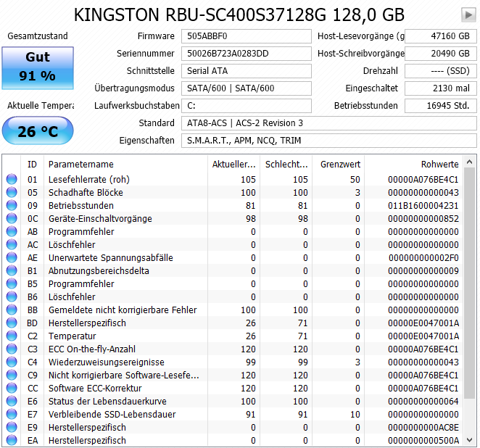The height and width of the screenshot is (448, 480).
Task: Click the status orb for row B5 Programmfehler
Action: click(12, 283)
